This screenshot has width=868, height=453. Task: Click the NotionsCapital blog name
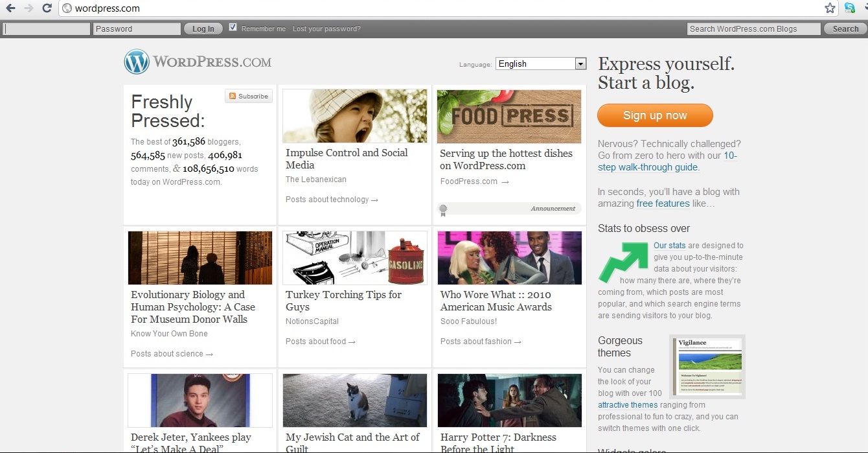312,321
